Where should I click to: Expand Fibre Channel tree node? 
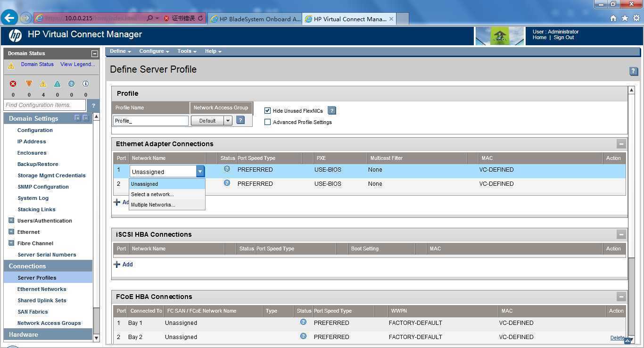pyautogui.click(x=11, y=243)
